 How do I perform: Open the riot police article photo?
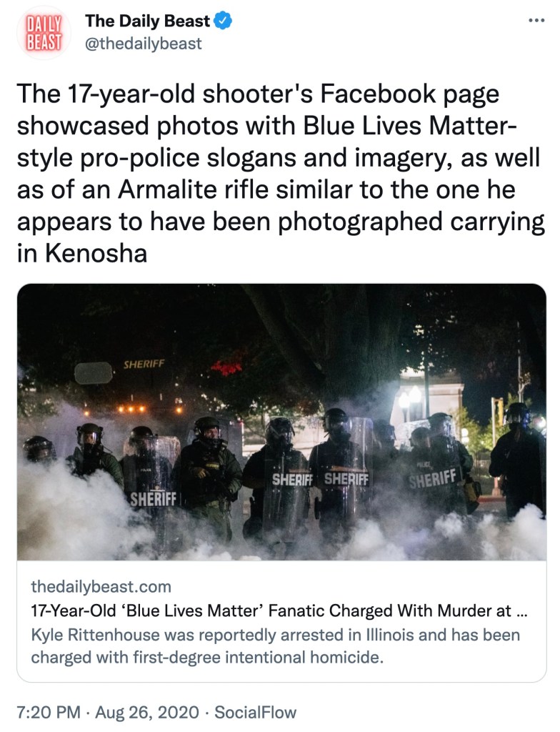pyautogui.click(x=281, y=422)
